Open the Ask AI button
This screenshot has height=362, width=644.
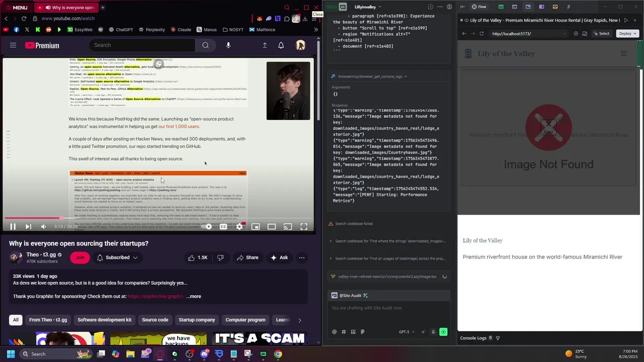click(279, 257)
